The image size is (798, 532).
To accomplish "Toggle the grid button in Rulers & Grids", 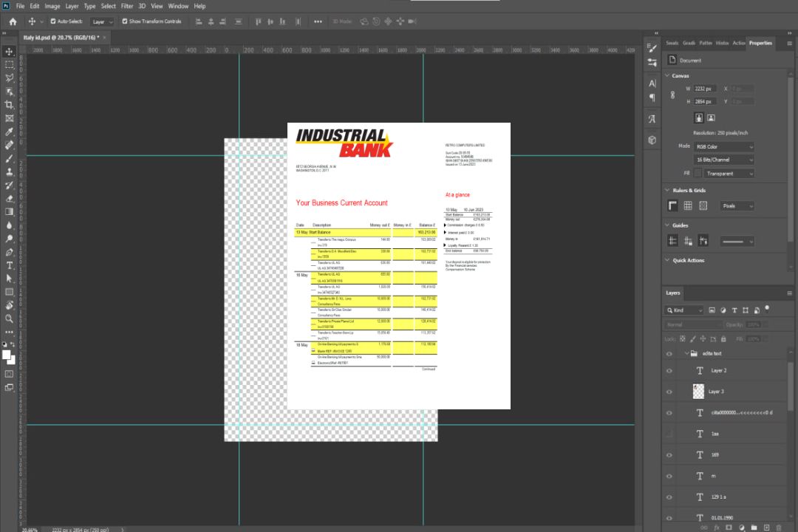I will point(688,205).
